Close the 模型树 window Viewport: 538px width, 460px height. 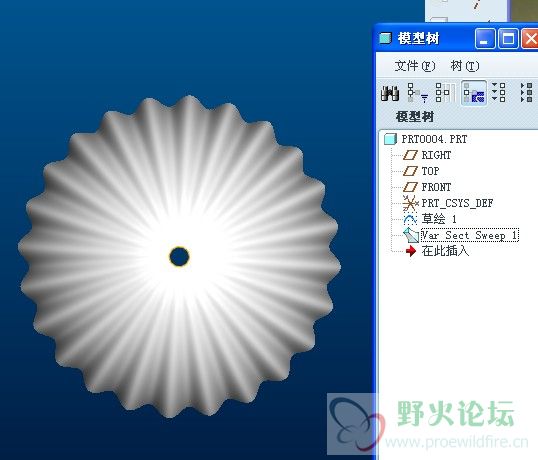[x=530, y=38]
